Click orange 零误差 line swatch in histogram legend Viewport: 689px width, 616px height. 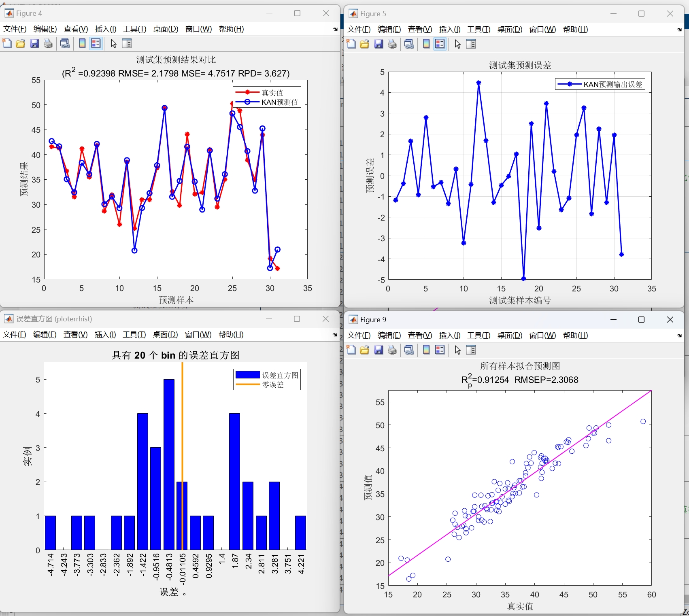(x=247, y=385)
